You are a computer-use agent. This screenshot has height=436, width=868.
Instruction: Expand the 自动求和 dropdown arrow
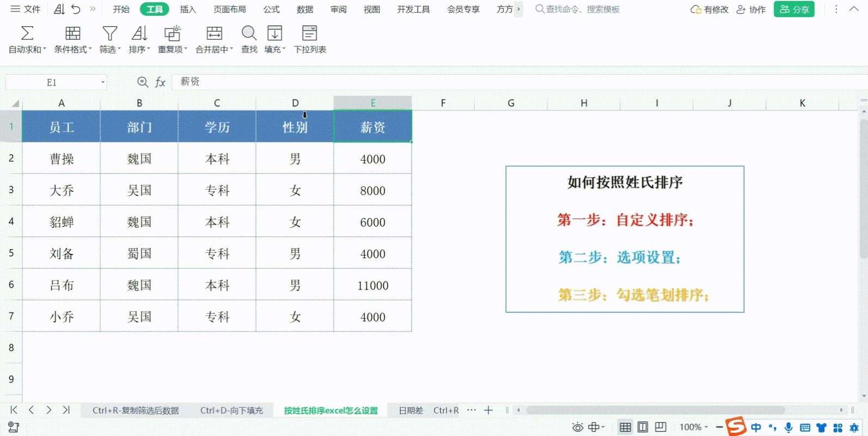tap(45, 50)
